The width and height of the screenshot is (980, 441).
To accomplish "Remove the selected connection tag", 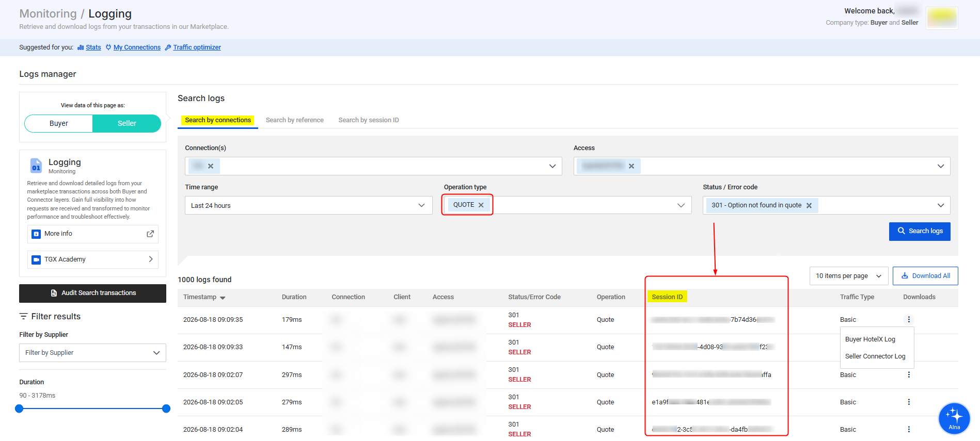I will click(x=211, y=166).
